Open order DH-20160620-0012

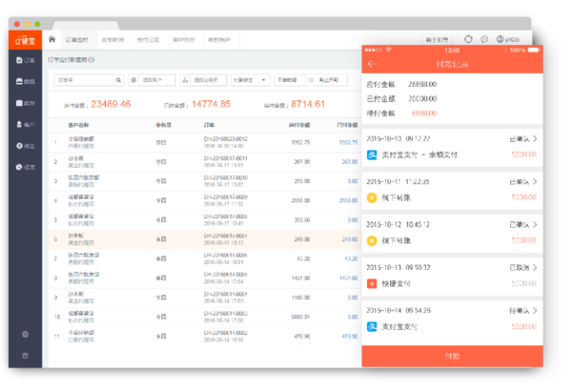[x=225, y=139]
